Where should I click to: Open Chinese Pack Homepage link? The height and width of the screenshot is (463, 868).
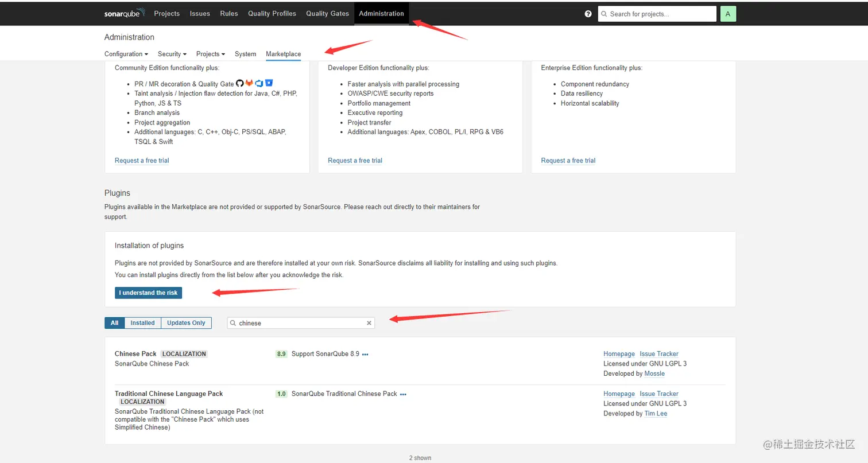619,354
